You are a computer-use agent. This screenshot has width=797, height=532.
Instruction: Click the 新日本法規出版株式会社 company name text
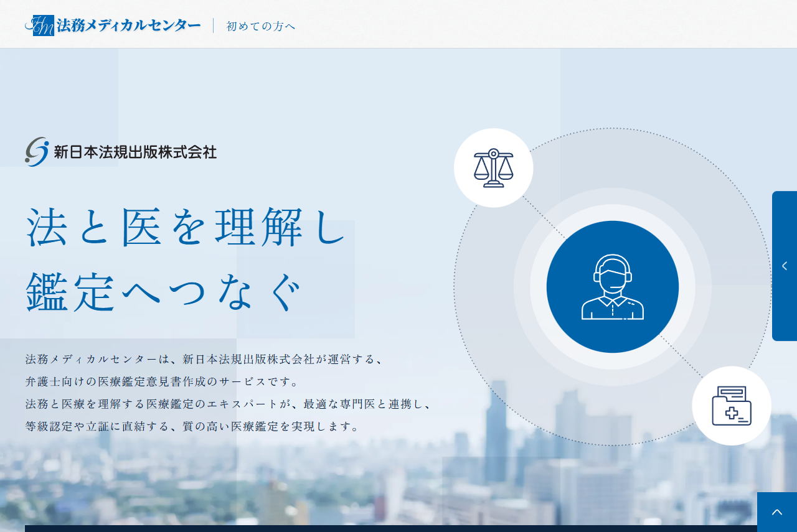135,152
